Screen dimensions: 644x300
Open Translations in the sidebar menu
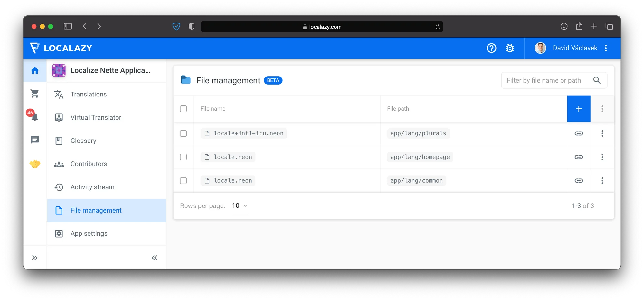pyautogui.click(x=89, y=94)
